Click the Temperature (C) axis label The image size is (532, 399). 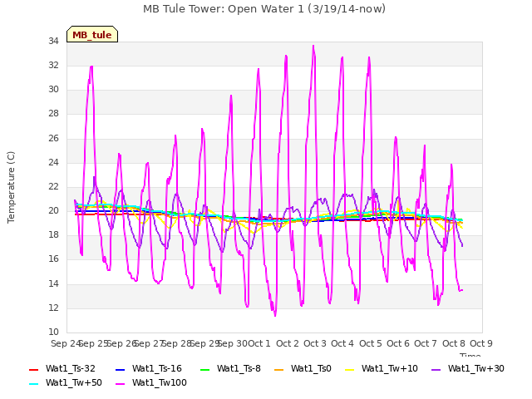pyautogui.click(x=11, y=187)
